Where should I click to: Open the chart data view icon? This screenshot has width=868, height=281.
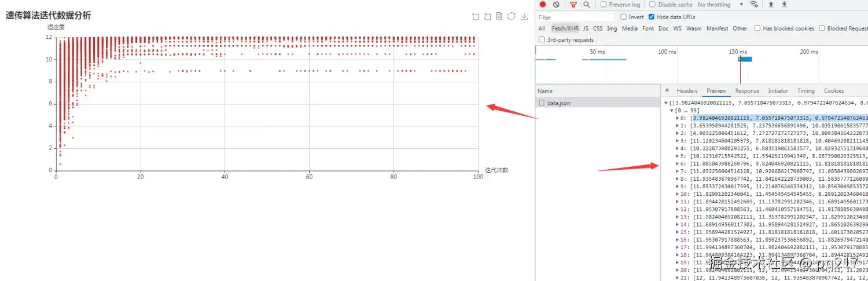point(499,16)
